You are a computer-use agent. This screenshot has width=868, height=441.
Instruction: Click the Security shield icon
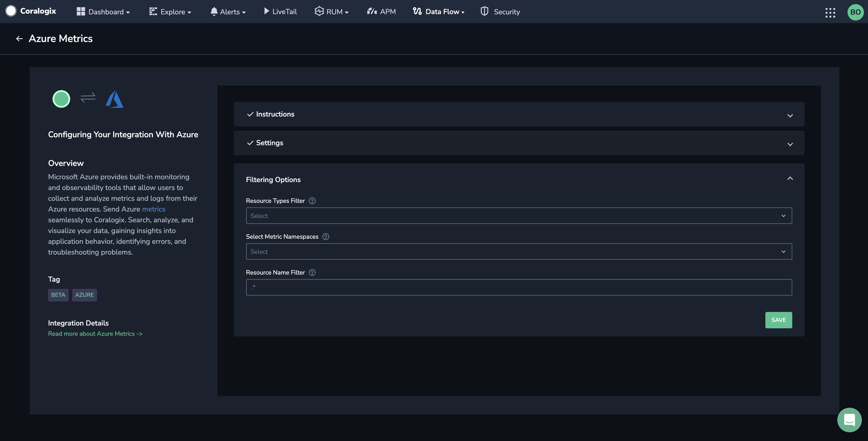click(484, 11)
